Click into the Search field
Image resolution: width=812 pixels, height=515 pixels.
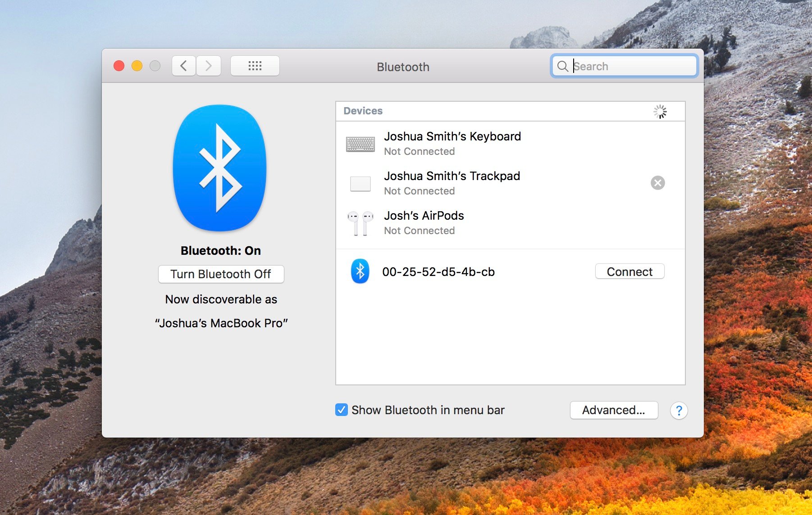624,66
